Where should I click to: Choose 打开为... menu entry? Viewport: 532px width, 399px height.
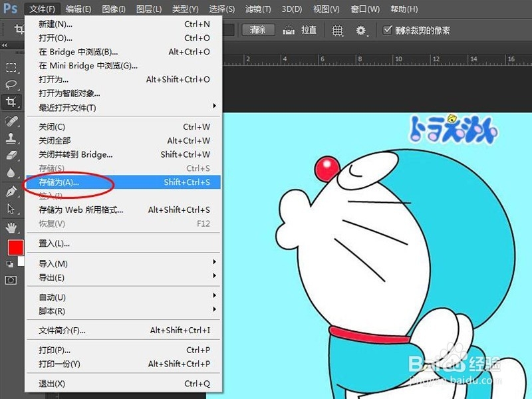pyautogui.click(x=124, y=79)
